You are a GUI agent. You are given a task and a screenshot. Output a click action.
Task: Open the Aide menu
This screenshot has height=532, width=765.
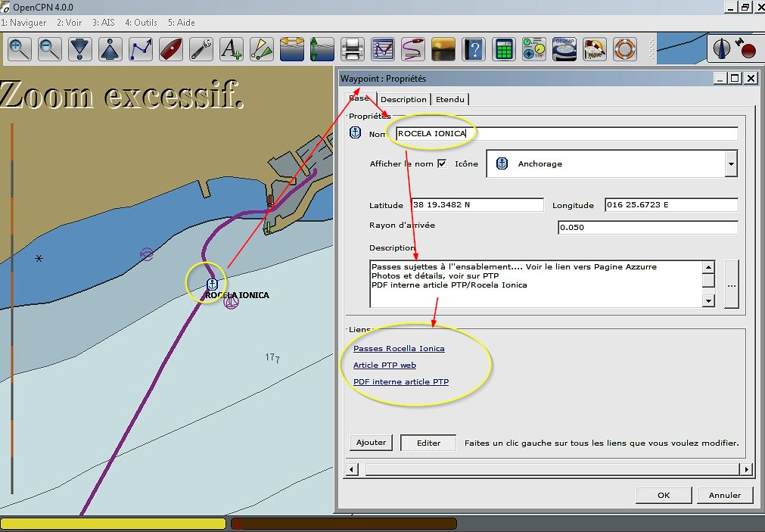pyautogui.click(x=182, y=23)
